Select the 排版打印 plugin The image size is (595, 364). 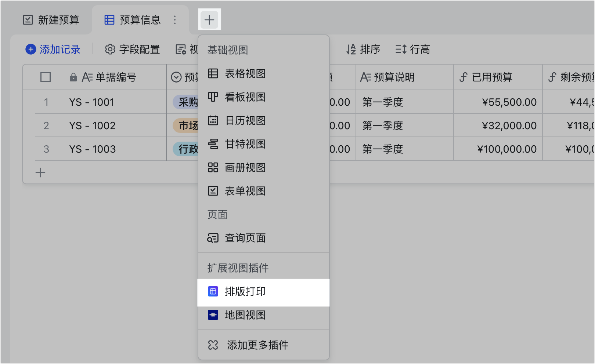pos(245,292)
